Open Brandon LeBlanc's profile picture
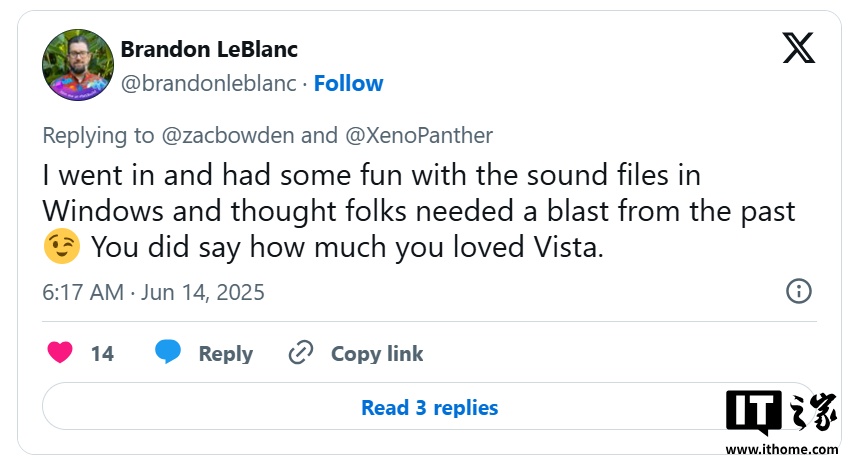This screenshot has height=465, width=852. coord(76,65)
